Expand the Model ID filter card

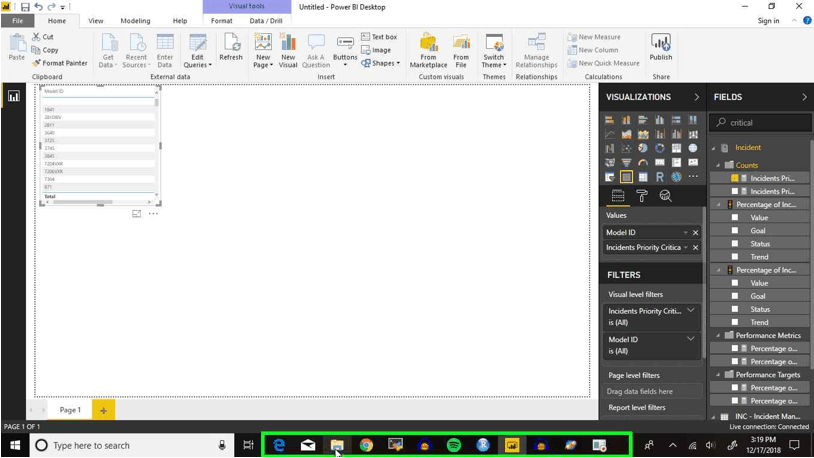click(690, 339)
